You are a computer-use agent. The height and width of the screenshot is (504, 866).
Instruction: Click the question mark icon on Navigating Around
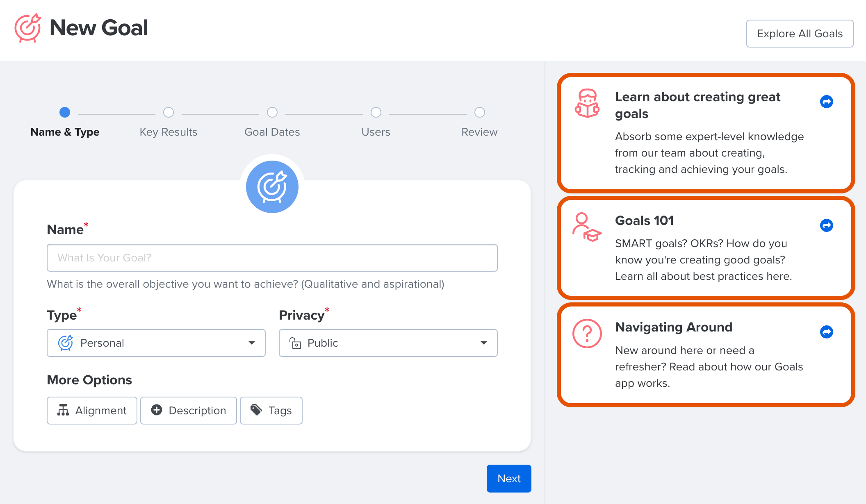point(587,334)
